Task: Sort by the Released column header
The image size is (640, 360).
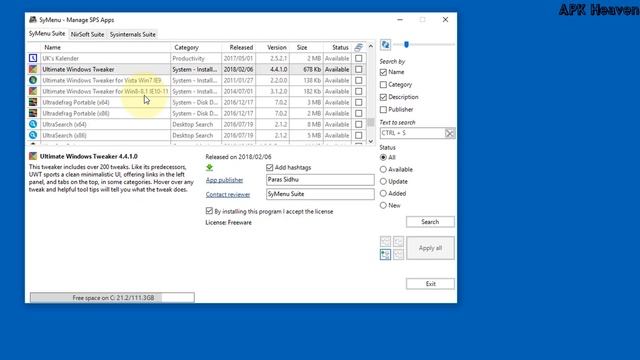Action: (x=238, y=47)
